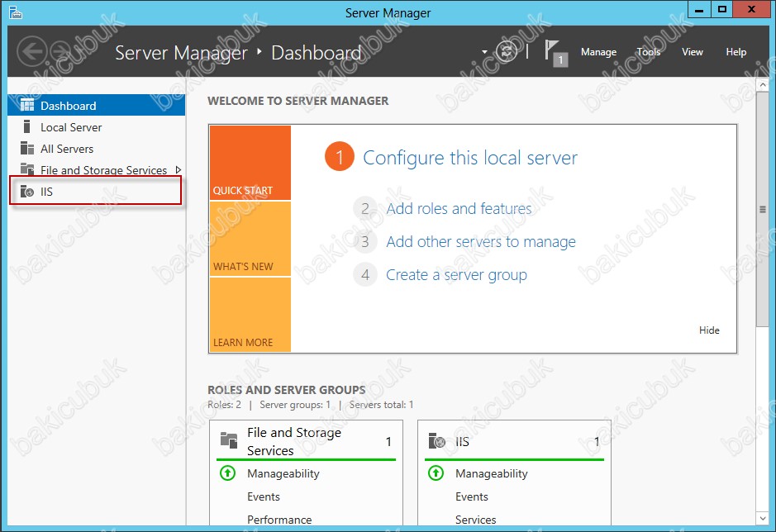The image size is (776, 532).
Task: Open the address bar dropdown arrow
Action: 484,52
